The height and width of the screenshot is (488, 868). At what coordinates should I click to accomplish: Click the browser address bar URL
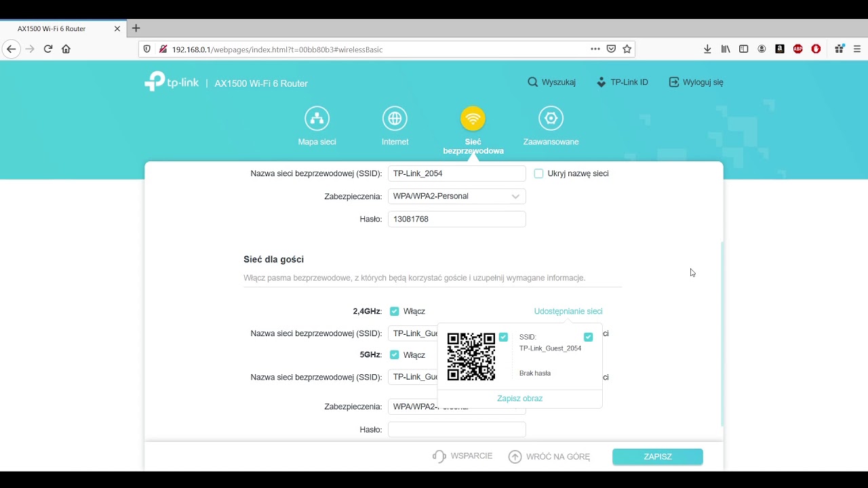click(277, 49)
